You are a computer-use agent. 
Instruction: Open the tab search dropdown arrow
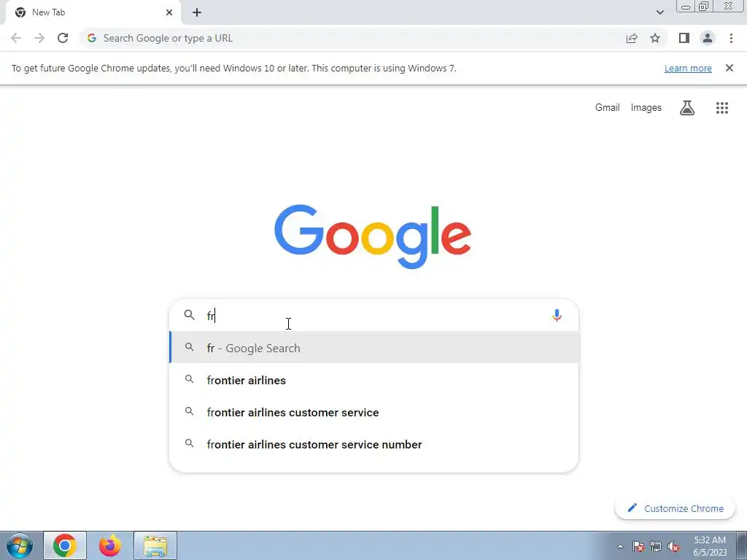(x=659, y=12)
